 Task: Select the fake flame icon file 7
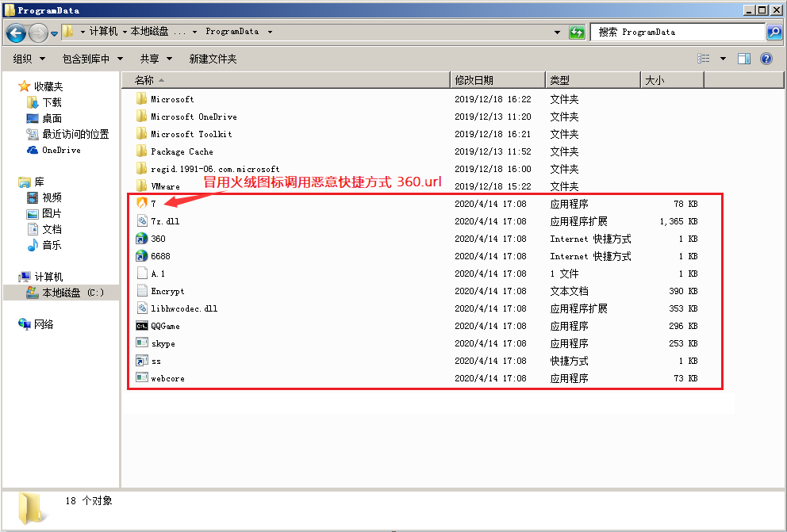point(153,203)
